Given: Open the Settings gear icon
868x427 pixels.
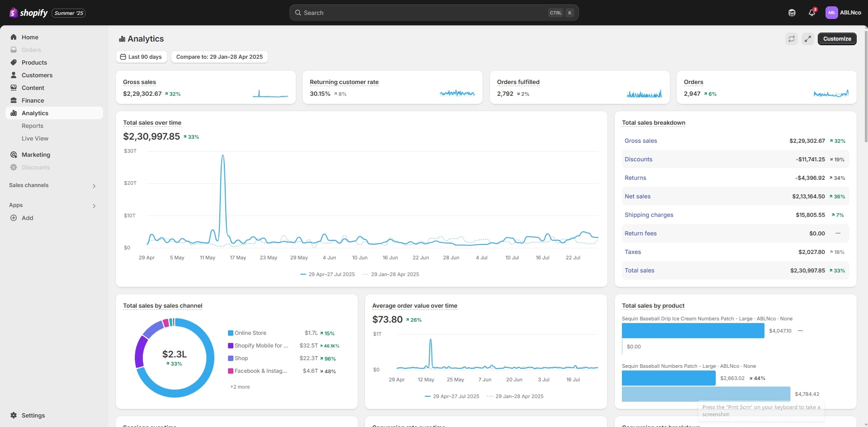Looking at the screenshot, I should coord(14,415).
